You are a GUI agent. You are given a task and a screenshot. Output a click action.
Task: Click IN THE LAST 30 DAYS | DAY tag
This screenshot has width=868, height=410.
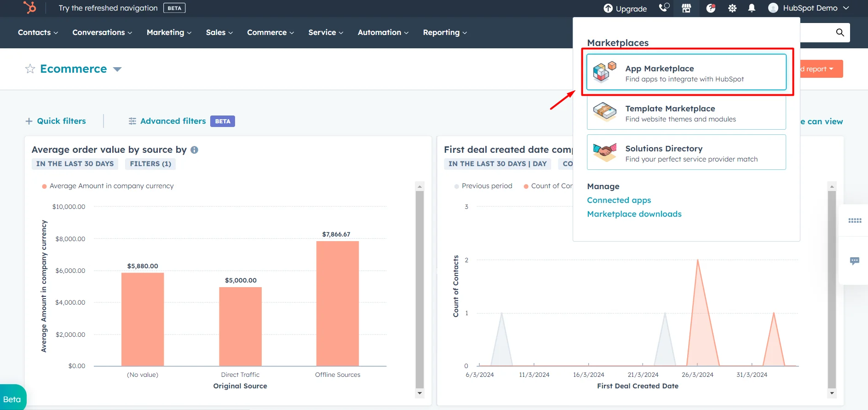497,164
